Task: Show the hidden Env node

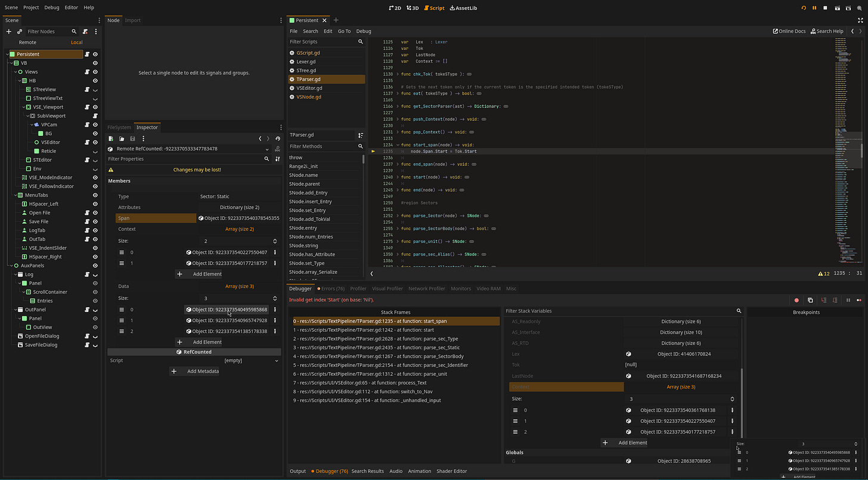Action: (x=95, y=169)
